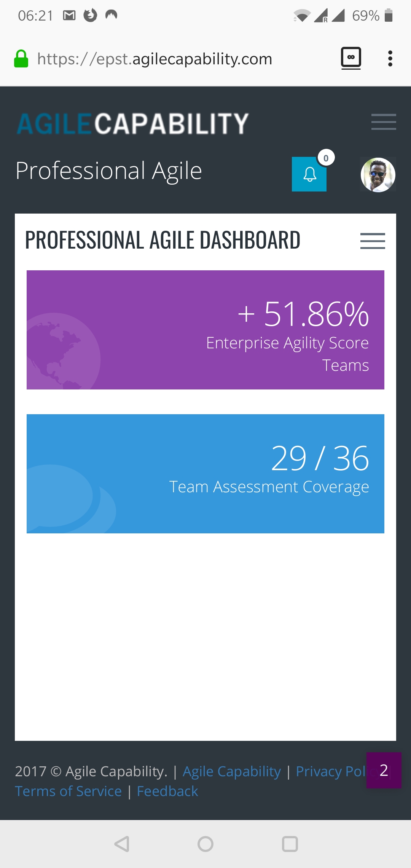Expand the site navigation hamburger menu
The height and width of the screenshot is (868, 411).
tap(383, 122)
